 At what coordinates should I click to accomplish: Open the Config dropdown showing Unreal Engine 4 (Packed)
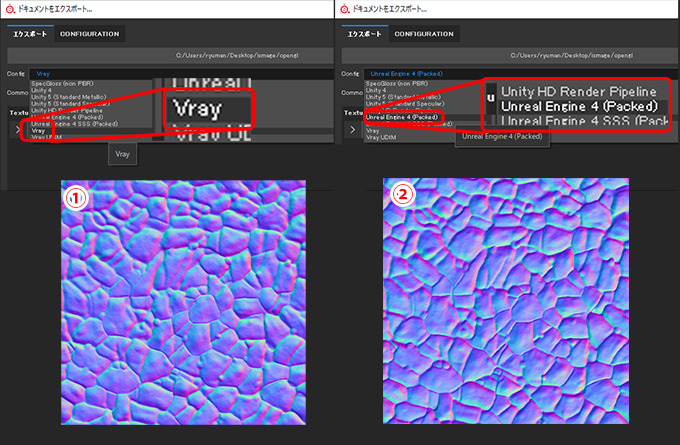pos(520,74)
